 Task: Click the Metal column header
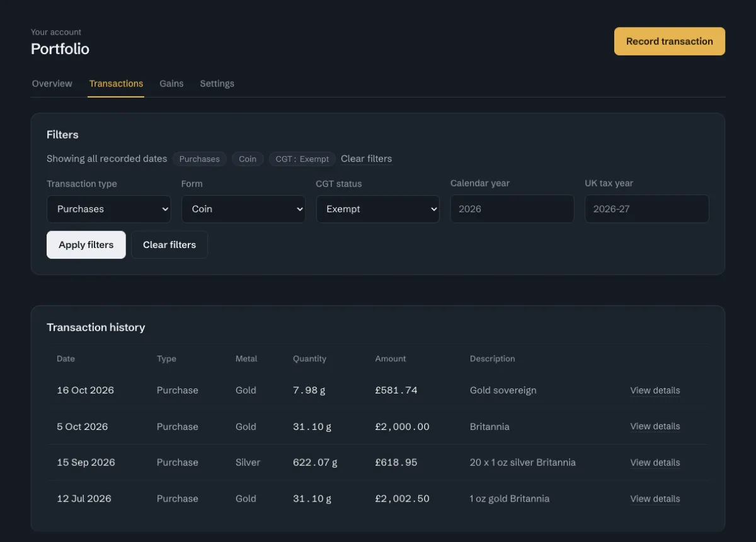(x=246, y=359)
